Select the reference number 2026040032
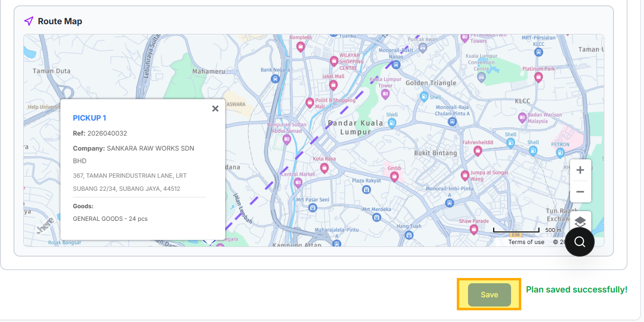 coord(107,133)
